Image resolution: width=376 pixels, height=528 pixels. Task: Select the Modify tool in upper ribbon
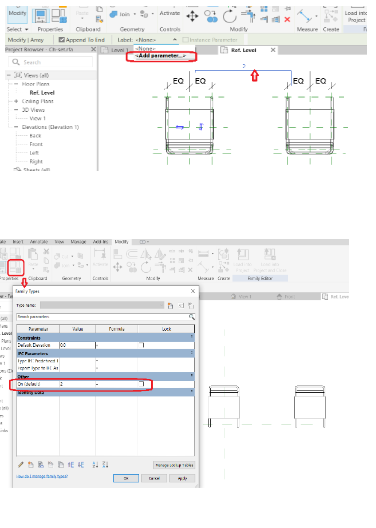(x=17, y=15)
